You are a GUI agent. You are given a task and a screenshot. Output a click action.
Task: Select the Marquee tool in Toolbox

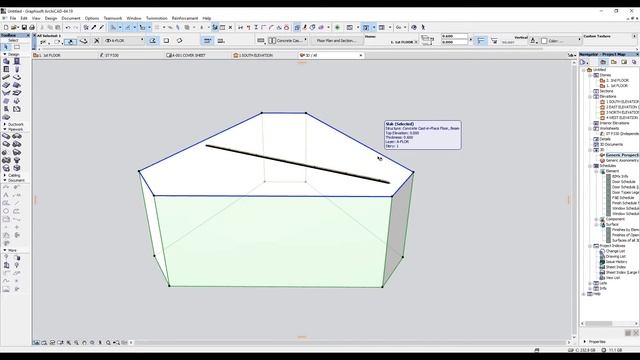(x=17, y=47)
